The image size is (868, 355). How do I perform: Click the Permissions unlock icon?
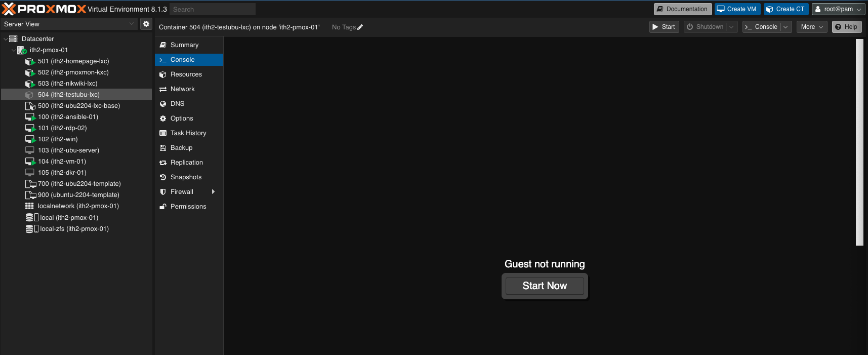pyautogui.click(x=163, y=207)
